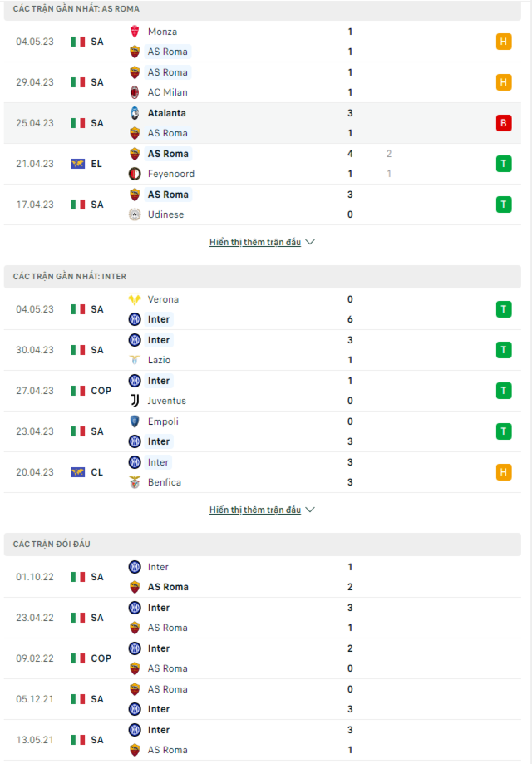Click the Empoli team logo
Screen dimensions: 532x764
coord(135,421)
